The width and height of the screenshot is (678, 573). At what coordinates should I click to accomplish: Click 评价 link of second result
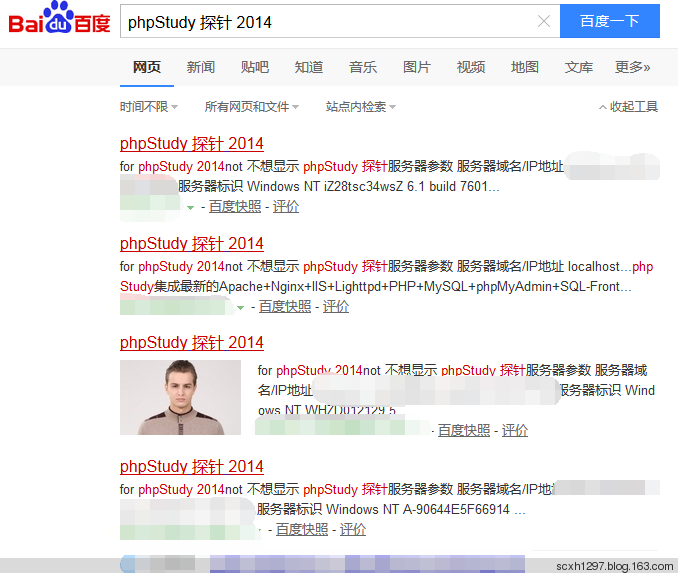pos(336,307)
